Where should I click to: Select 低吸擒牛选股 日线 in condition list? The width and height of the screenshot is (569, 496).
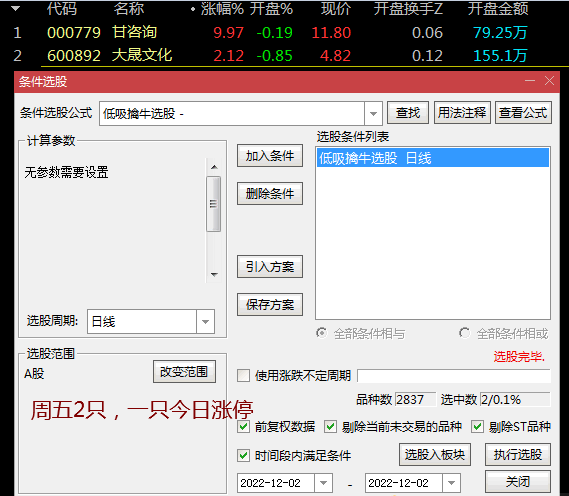(x=433, y=158)
